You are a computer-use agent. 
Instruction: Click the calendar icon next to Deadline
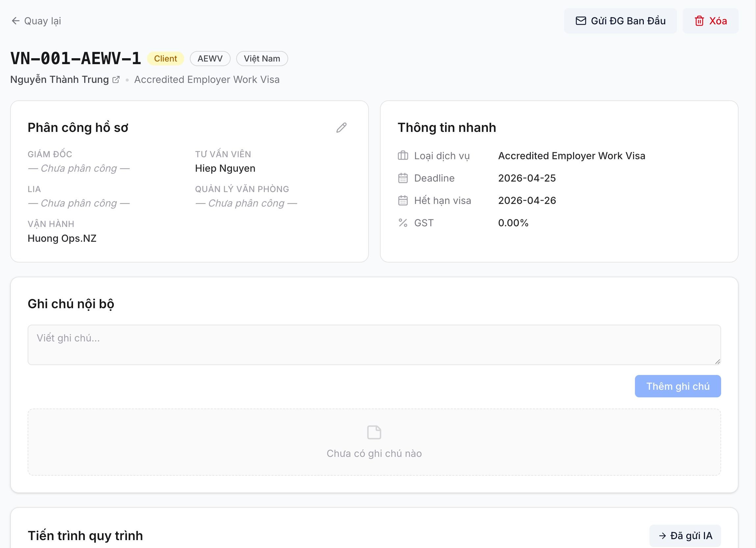[x=403, y=178]
